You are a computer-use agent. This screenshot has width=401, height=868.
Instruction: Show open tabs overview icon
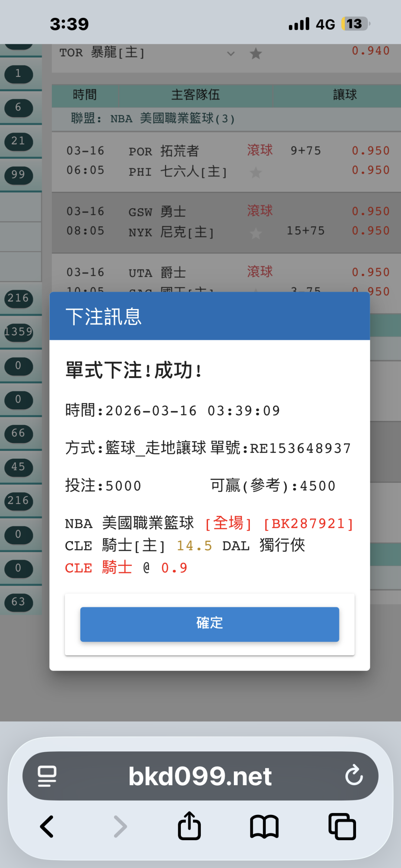coord(342,826)
